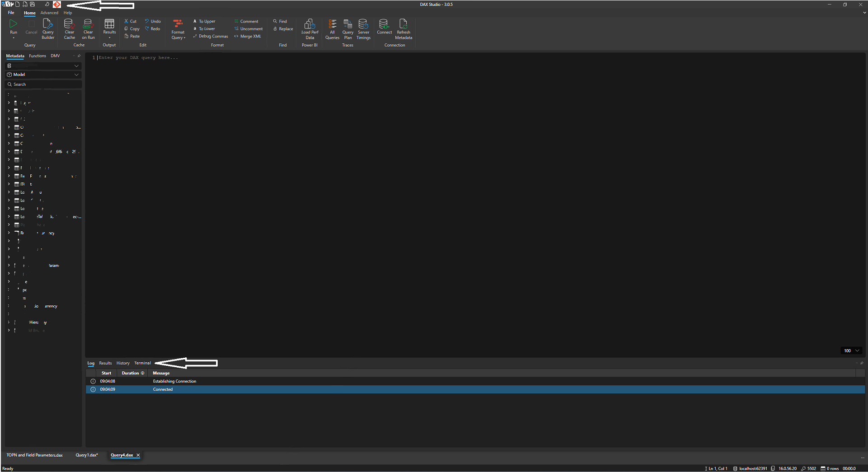The width and height of the screenshot is (868, 472).
Task: Switch to the Functions pane tab
Action: (x=38, y=56)
